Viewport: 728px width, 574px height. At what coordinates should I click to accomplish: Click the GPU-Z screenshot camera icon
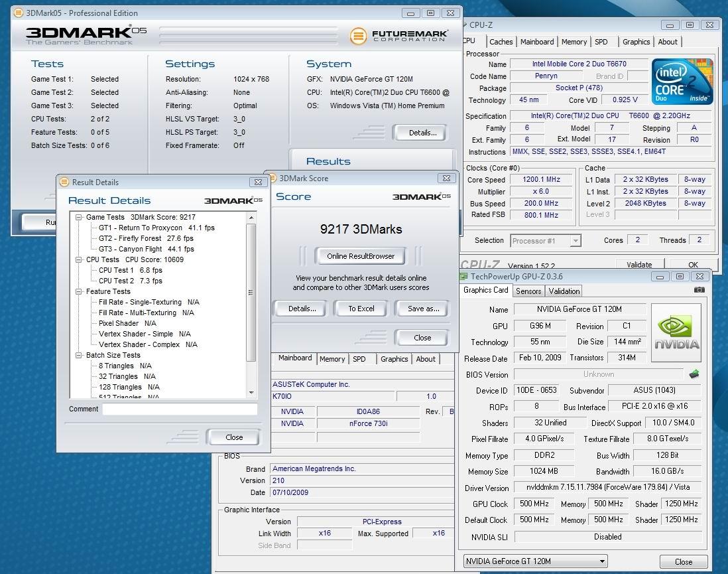(x=699, y=290)
